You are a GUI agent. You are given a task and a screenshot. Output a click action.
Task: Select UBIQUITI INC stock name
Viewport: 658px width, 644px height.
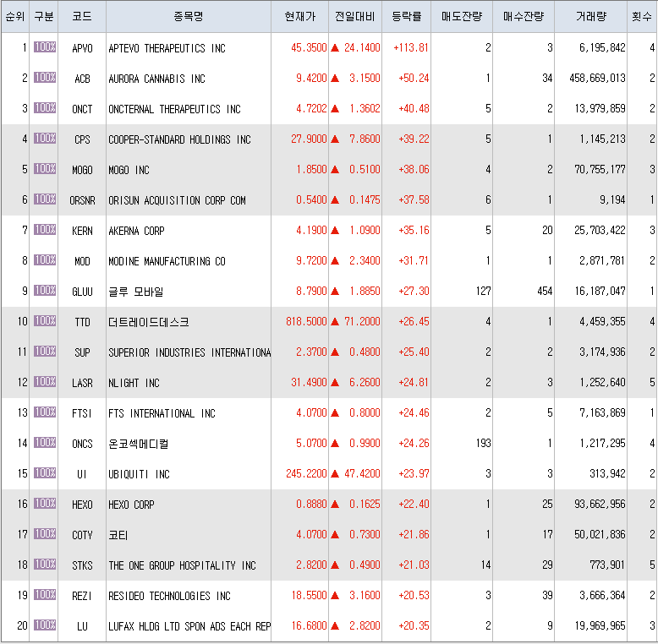139,474
